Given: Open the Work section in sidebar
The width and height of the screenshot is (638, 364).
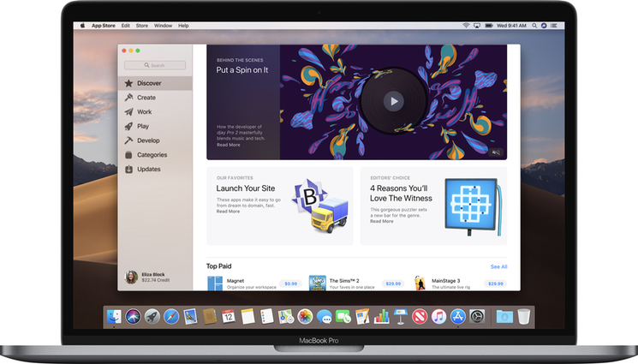Looking at the screenshot, I should click(x=144, y=112).
